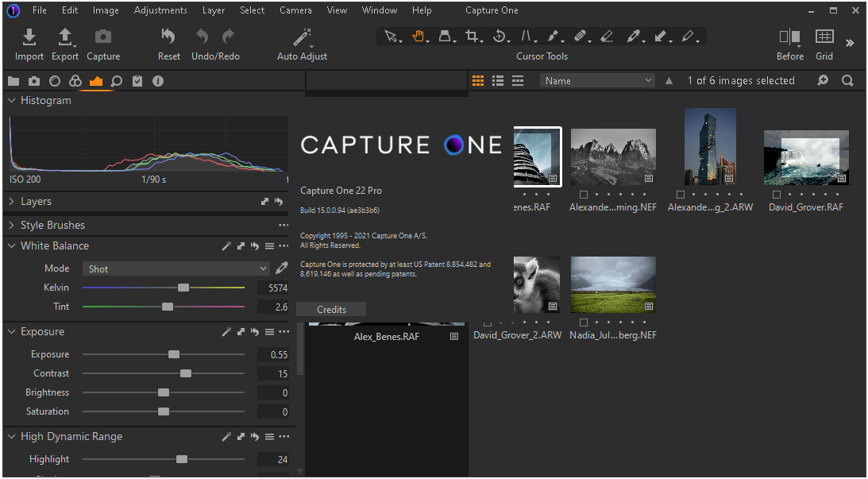Image resolution: width=868 pixels, height=479 pixels.
Task: Switch to the Grid view button
Action: coord(824,37)
